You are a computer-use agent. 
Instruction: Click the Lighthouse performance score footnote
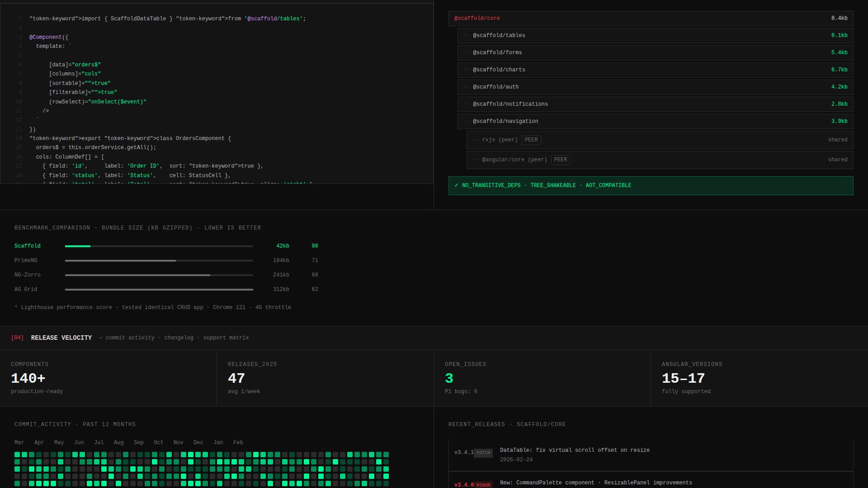[153, 308]
